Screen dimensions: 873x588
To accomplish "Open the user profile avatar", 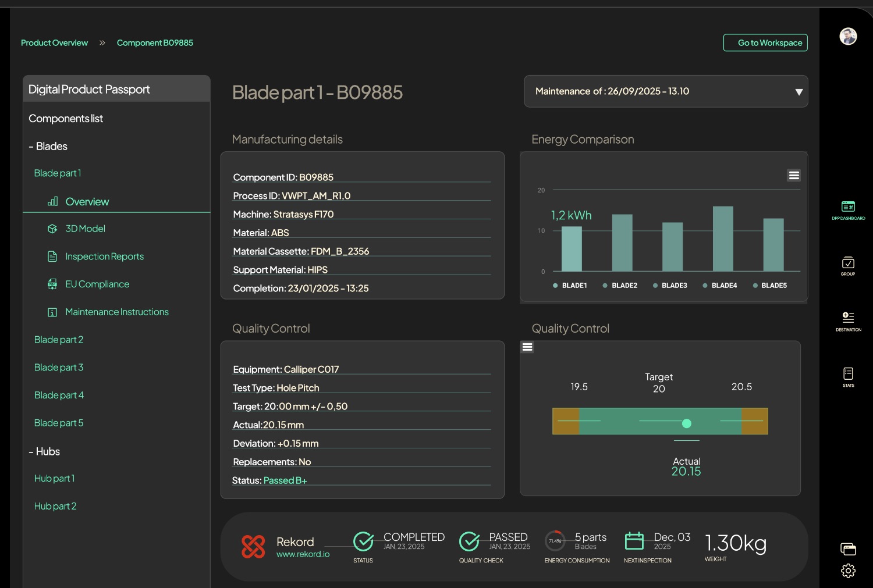I will pyautogui.click(x=848, y=36).
